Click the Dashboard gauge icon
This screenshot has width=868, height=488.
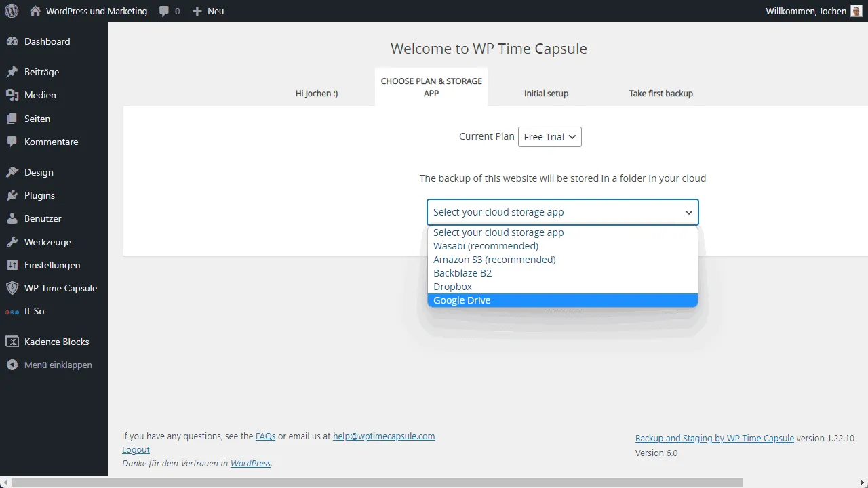tap(12, 41)
